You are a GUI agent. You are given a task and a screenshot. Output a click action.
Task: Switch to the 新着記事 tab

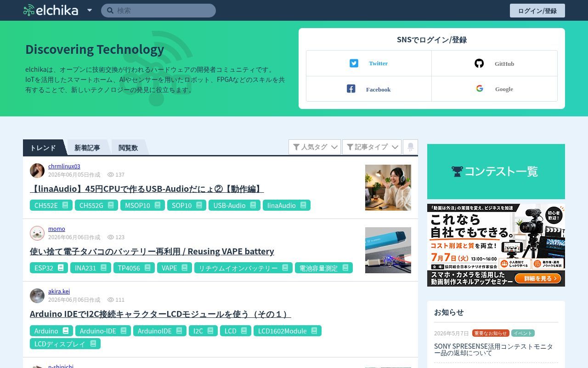click(87, 148)
